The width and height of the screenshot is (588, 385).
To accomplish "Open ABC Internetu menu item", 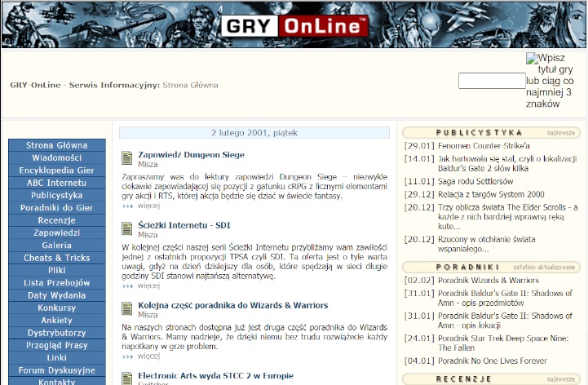I will [56, 183].
